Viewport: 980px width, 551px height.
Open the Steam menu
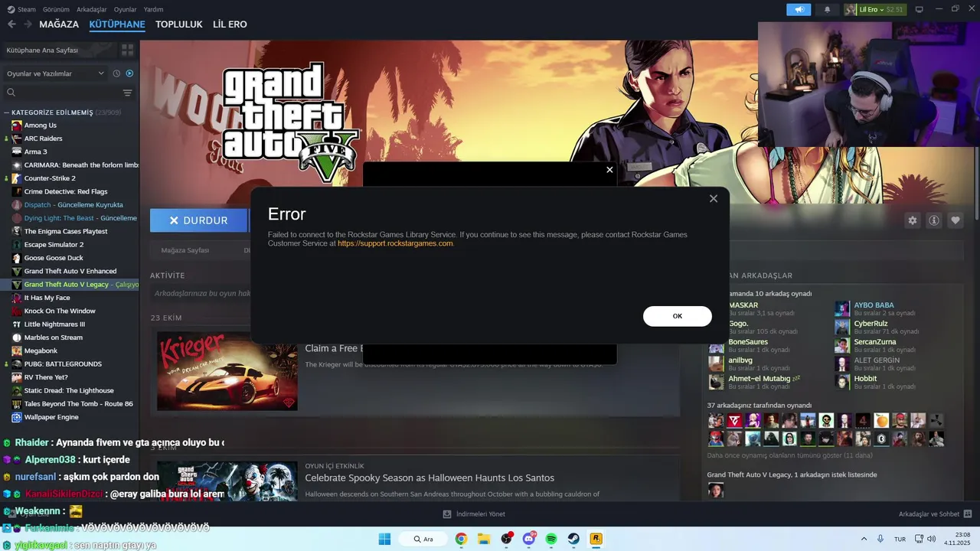click(21, 9)
